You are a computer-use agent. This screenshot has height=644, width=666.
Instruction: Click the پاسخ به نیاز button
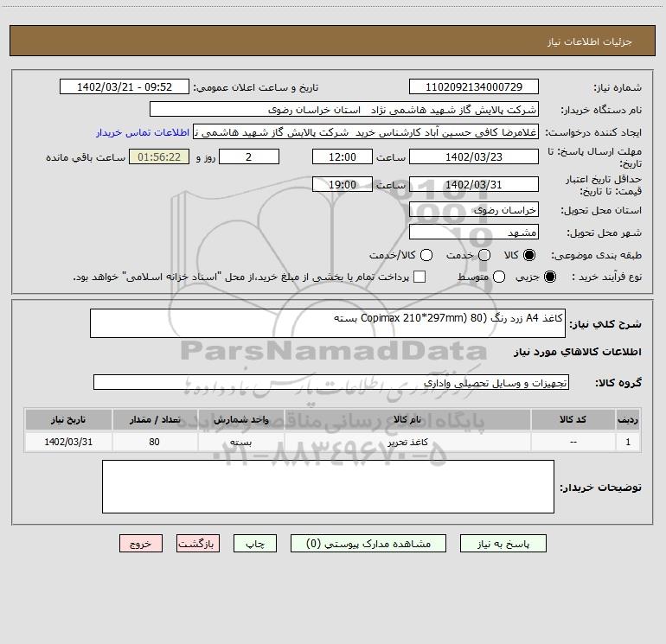503,544
